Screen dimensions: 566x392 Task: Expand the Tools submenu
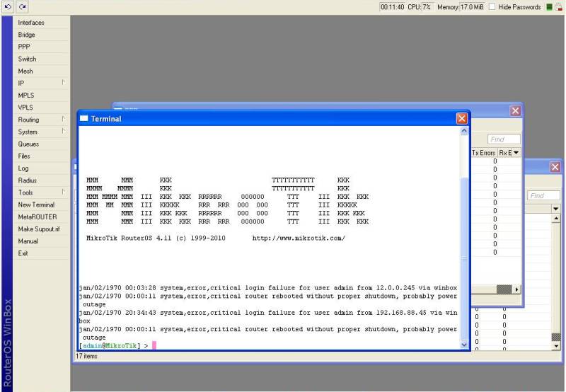coord(40,192)
